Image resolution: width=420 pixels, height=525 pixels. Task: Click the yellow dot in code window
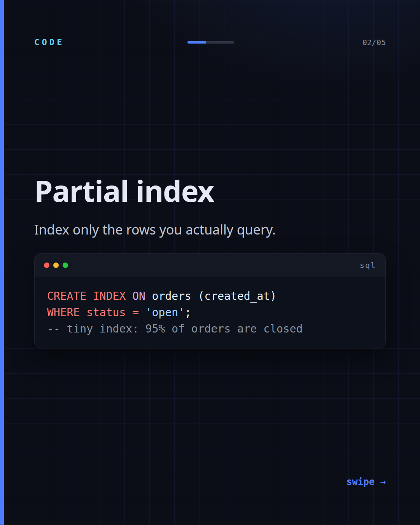[56, 265]
